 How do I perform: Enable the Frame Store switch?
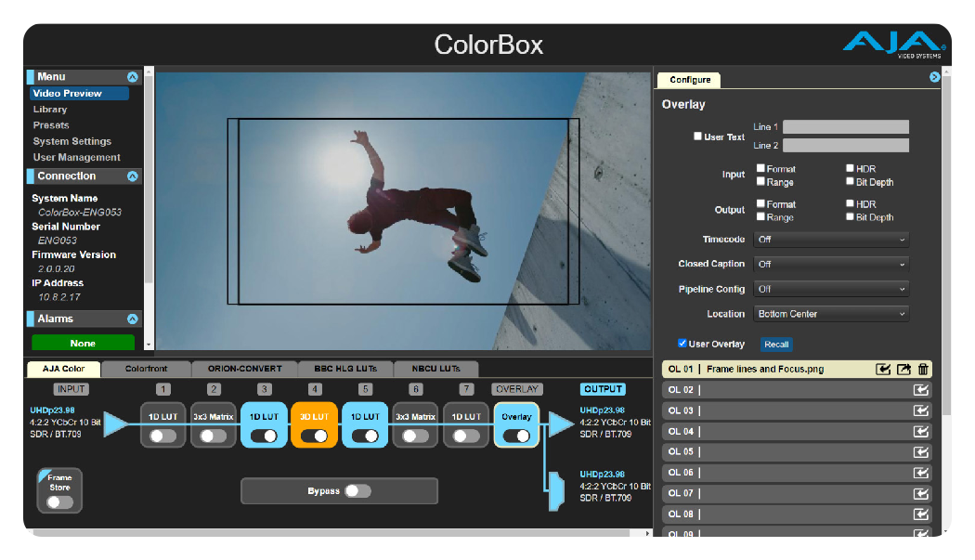(59, 502)
